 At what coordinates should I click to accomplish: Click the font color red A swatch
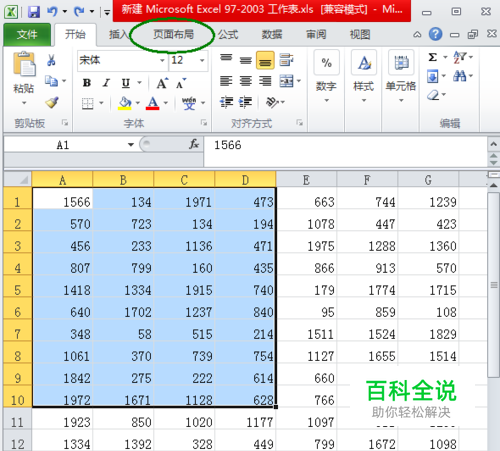pyautogui.click(x=153, y=103)
